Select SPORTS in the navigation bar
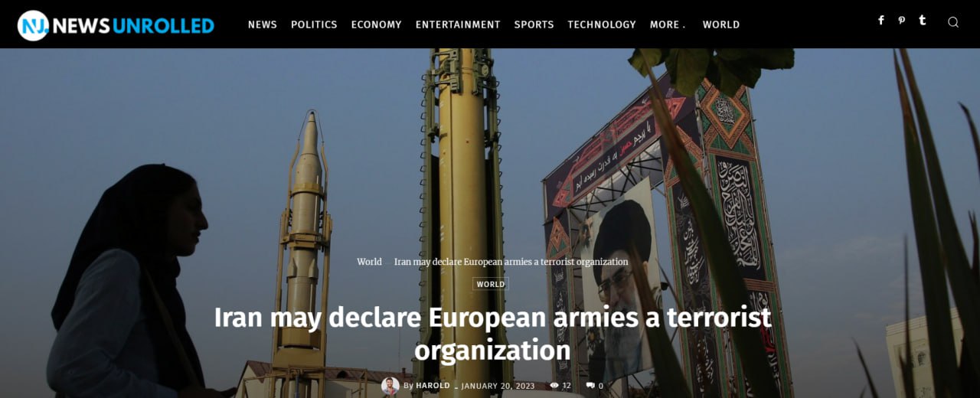980x398 pixels. [x=534, y=24]
